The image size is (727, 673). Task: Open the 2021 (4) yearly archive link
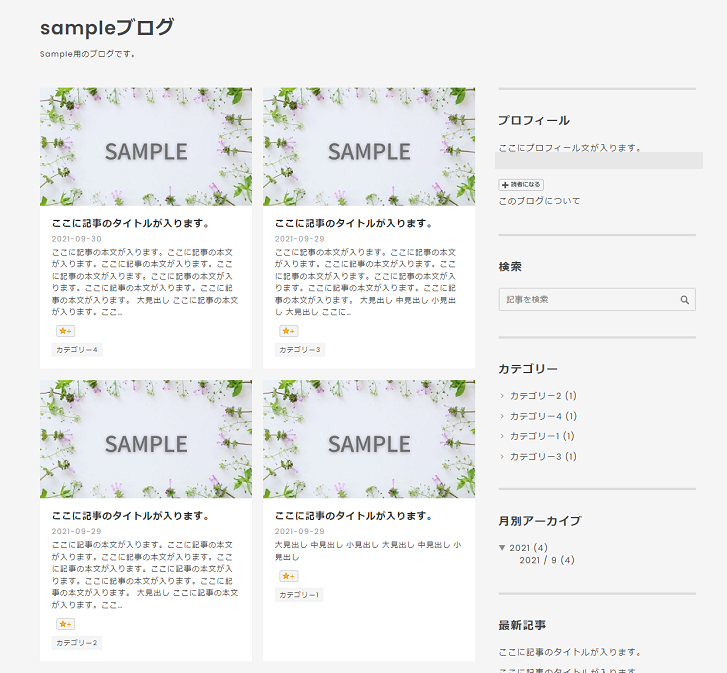pyautogui.click(x=529, y=548)
